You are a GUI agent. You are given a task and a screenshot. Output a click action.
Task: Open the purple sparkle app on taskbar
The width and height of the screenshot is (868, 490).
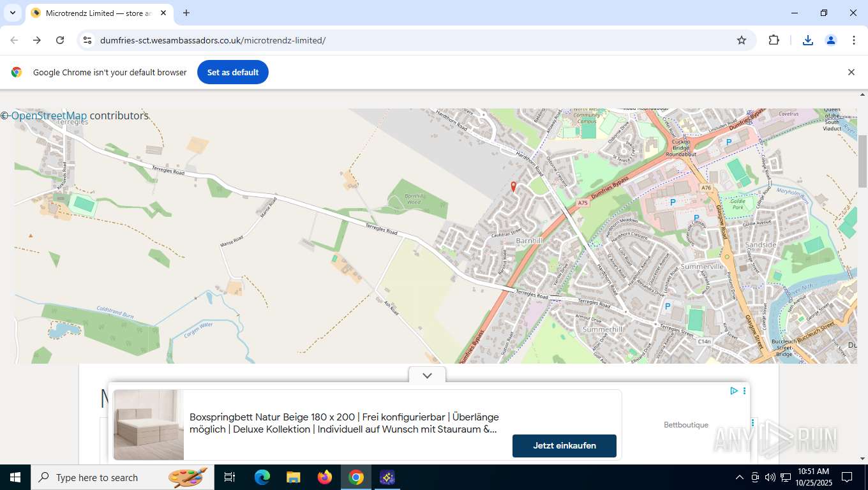point(387,477)
